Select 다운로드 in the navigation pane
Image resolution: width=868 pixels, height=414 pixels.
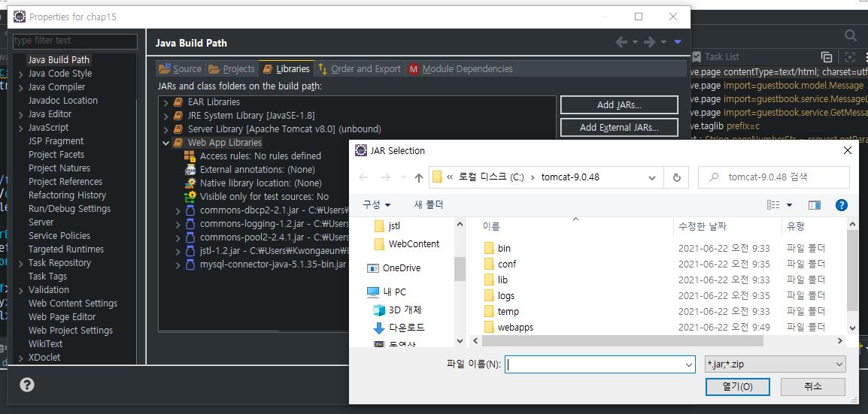pos(399,328)
